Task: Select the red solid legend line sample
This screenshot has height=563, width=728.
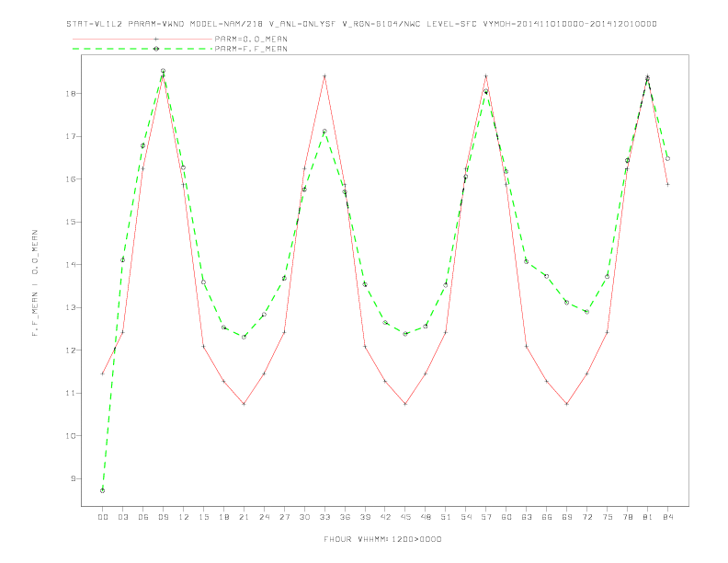Action: (142, 39)
